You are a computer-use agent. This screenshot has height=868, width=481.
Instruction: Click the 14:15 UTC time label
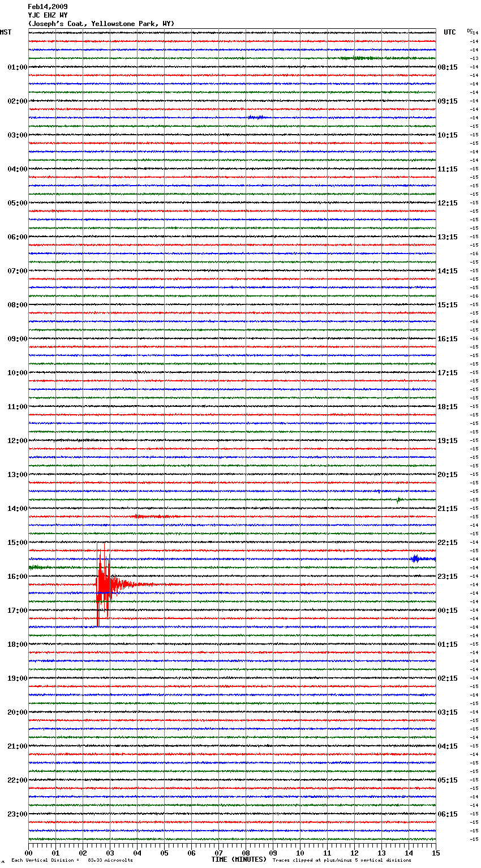coord(448,271)
